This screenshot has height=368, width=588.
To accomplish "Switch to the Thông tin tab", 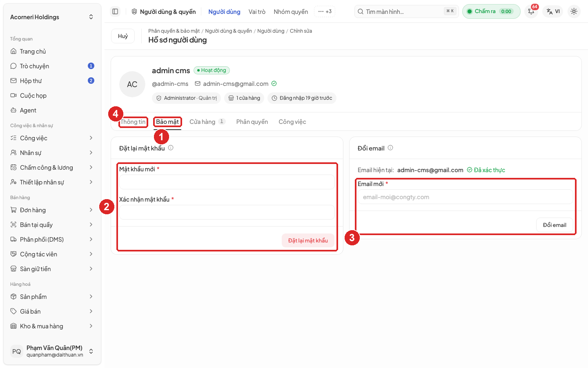I will coord(133,122).
